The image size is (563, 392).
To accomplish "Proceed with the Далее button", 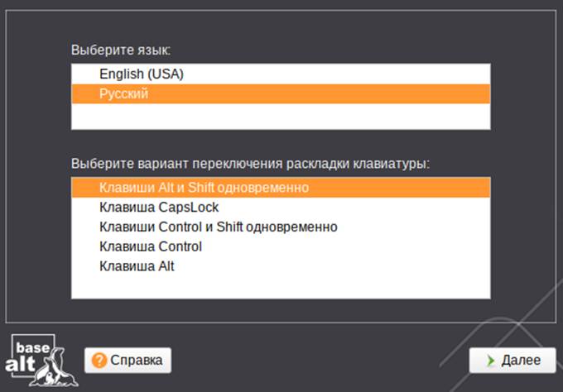I will point(512,361).
